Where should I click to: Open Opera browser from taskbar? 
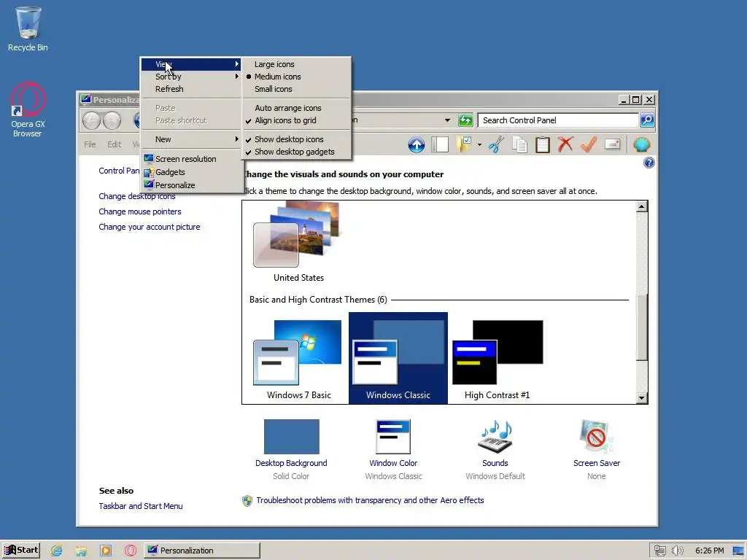[x=131, y=551]
